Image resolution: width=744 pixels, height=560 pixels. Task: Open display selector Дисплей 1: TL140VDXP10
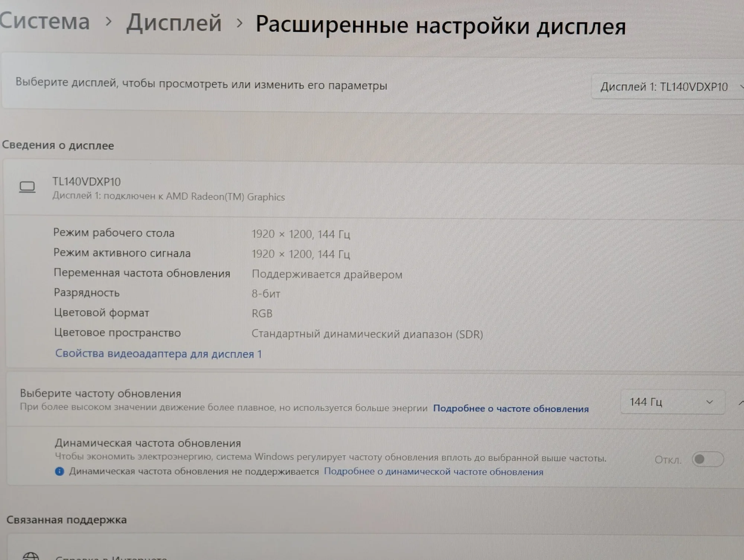667,87
